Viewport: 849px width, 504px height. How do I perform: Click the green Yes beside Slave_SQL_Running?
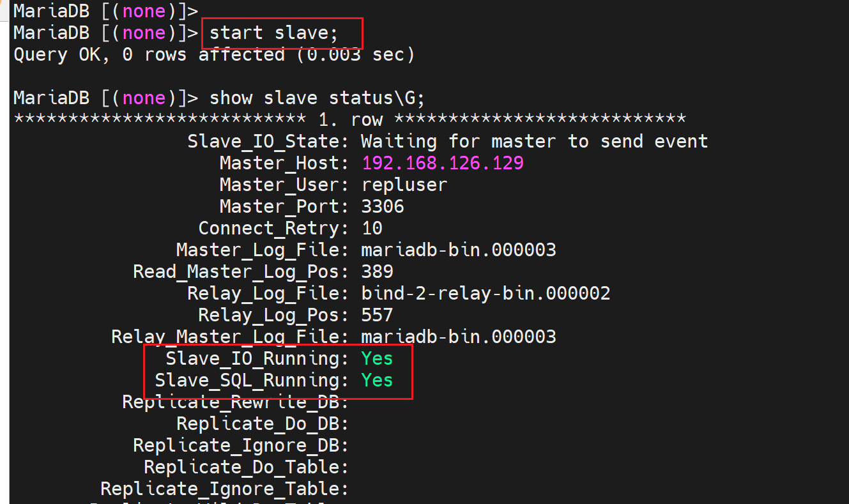point(377,380)
